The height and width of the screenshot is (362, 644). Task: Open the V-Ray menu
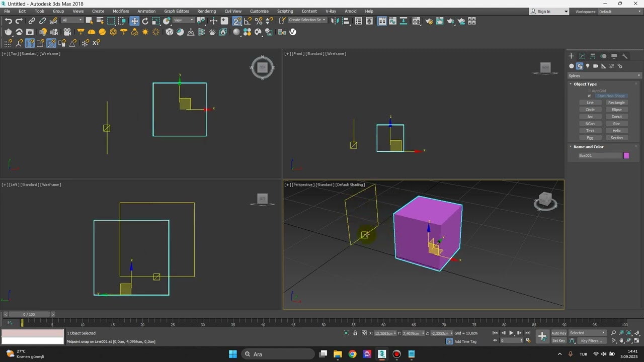tap(331, 11)
